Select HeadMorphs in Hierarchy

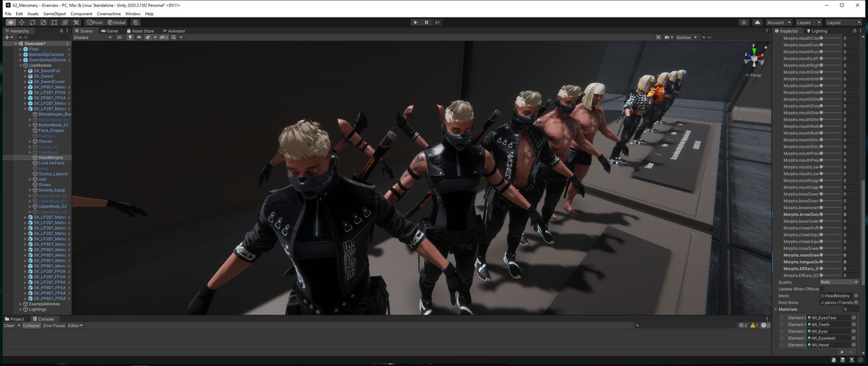pos(51,158)
